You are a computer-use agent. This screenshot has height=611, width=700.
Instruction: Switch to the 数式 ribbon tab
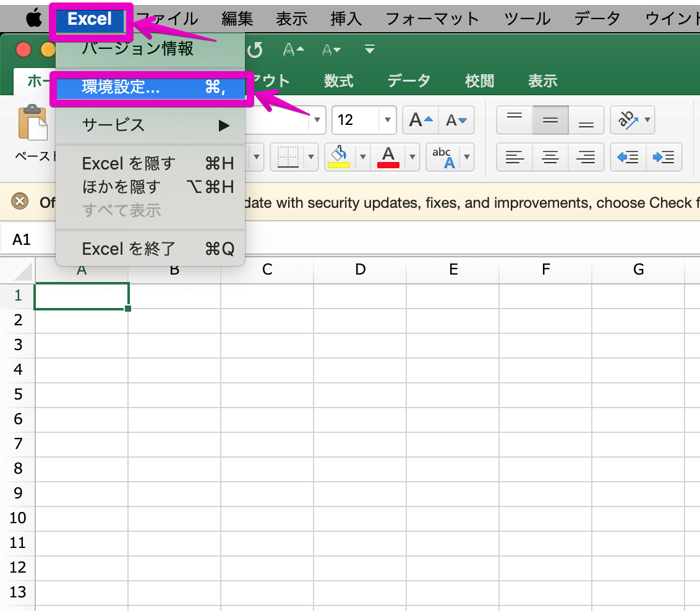coord(338,81)
